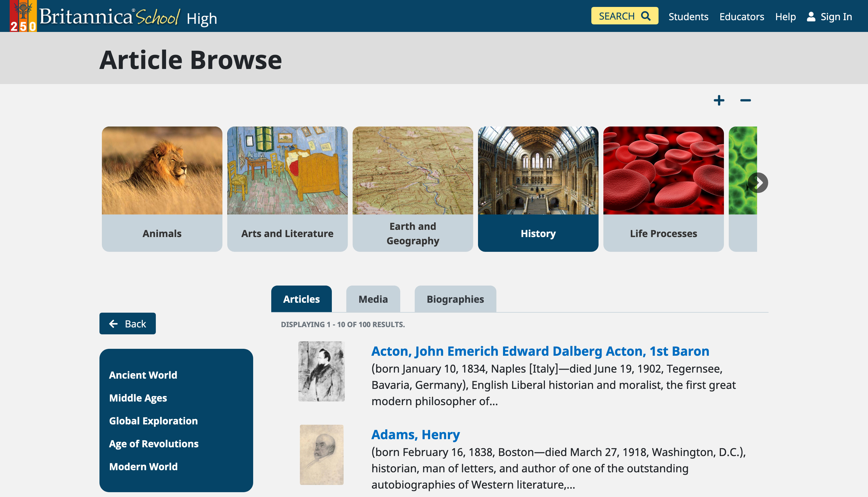Click the zoom in plus button

719,100
